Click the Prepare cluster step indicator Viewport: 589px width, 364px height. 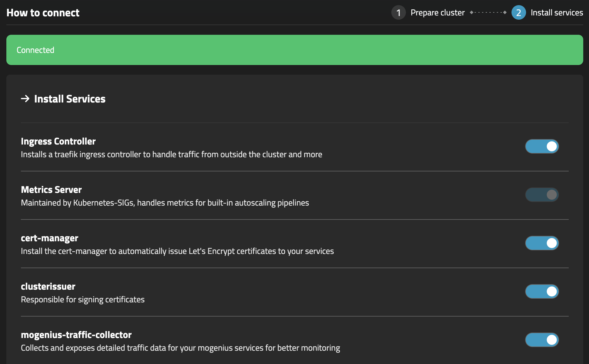coord(437,12)
